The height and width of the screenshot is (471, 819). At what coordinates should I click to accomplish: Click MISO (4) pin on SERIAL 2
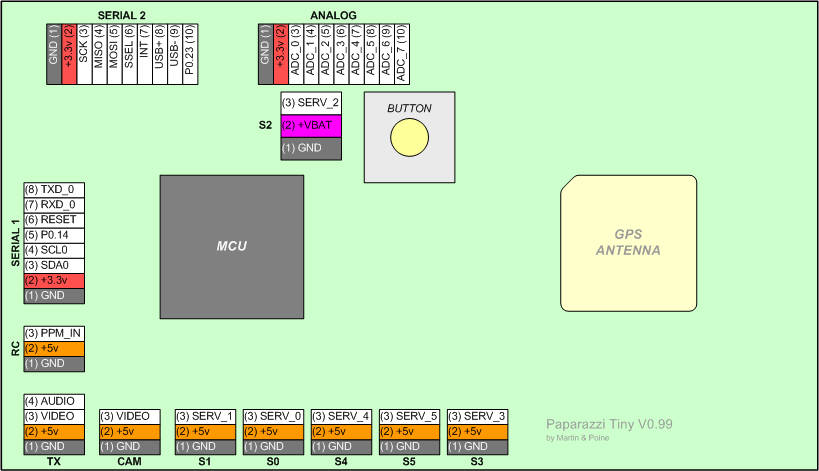99,54
